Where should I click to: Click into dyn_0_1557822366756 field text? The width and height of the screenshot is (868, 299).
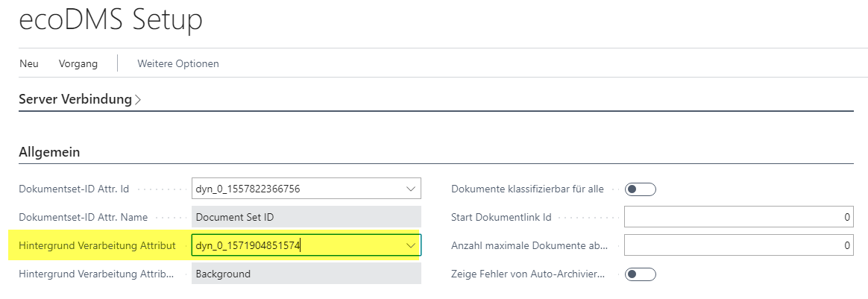(x=248, y=189)
